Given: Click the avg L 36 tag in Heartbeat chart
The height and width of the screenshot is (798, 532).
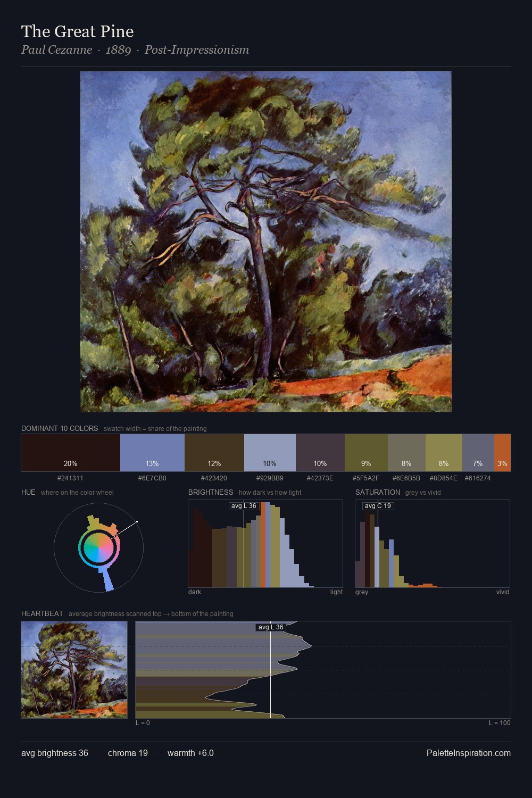Looking at the screenshot, I should coord(271,627).
